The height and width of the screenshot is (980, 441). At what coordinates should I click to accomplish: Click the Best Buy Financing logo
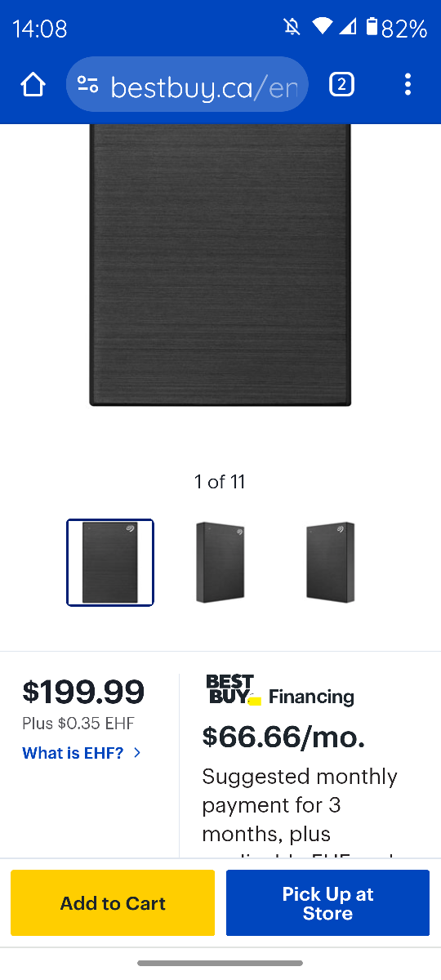click(234, 689)
